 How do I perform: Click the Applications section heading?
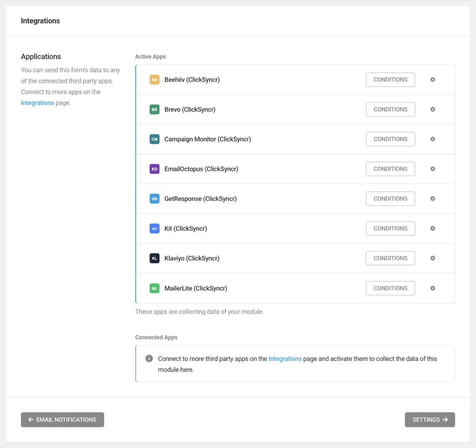pos(41,56)
